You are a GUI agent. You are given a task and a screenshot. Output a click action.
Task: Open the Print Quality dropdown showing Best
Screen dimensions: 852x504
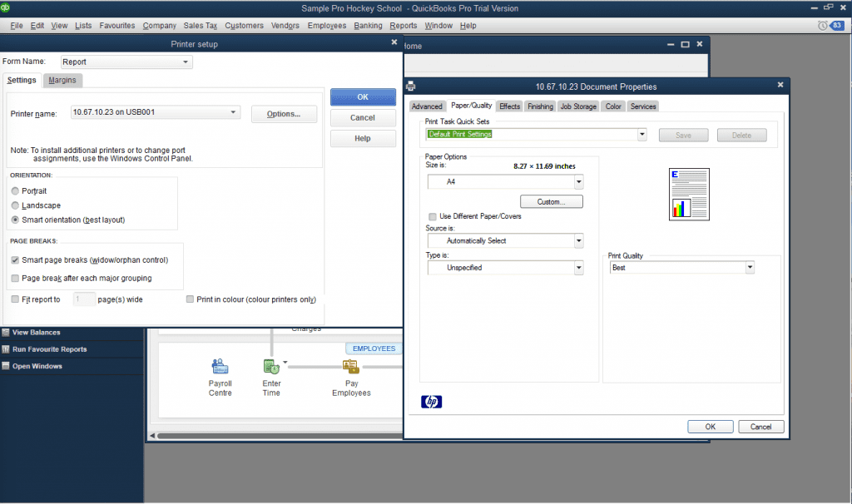click(x=750, y=267)
